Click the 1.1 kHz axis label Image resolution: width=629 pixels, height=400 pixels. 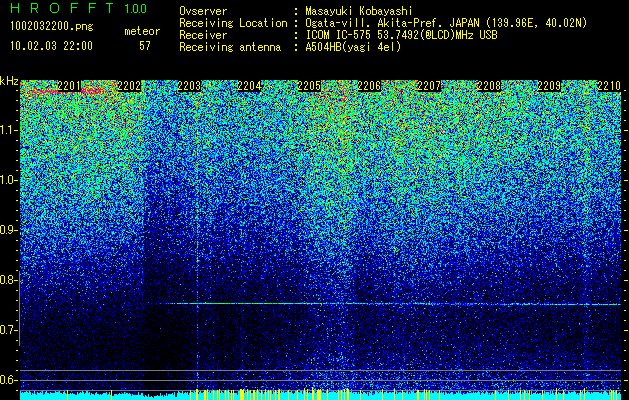[9, 130]
